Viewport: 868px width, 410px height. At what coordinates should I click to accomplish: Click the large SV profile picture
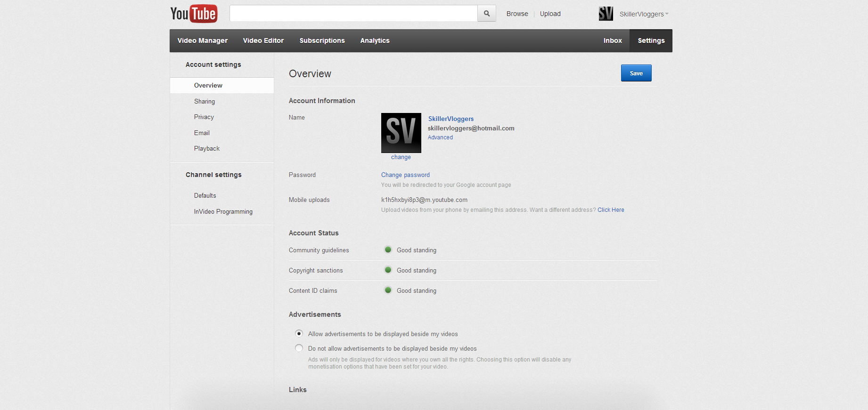(x=401, y=133)
